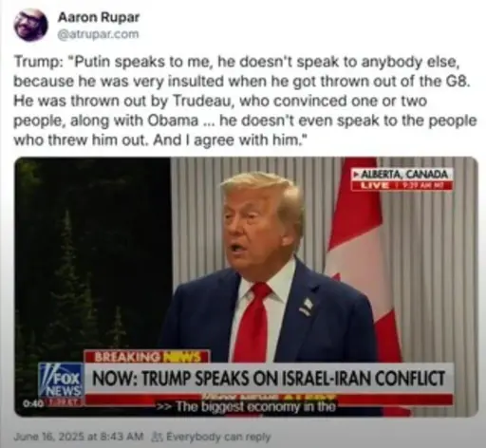Image resolution: width=486 pixels, height=448 pixels.
Task: Click the BREAKING NEWS banner
Action: (147, 357)
